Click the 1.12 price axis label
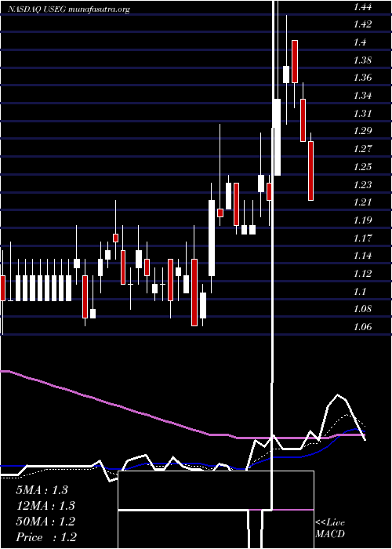The image size is (392, 549). [x=362, y=273]
